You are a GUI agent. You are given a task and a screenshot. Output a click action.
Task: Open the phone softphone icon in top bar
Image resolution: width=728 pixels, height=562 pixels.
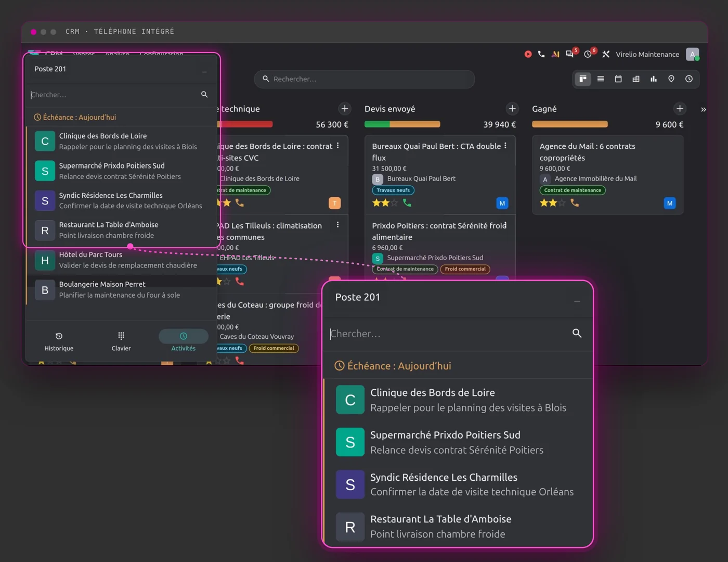click(x=541, y=54)
